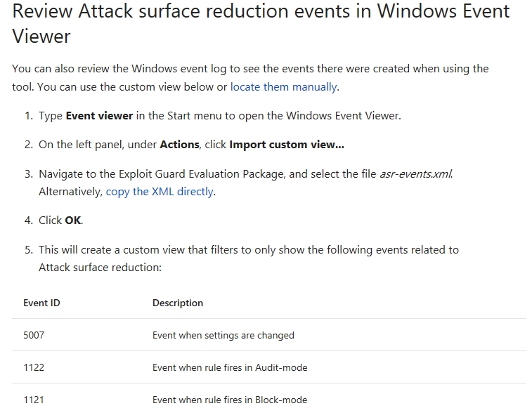Select the 1121 event ID cell
The image size is (532, 420).
click(x=34, y=400)
